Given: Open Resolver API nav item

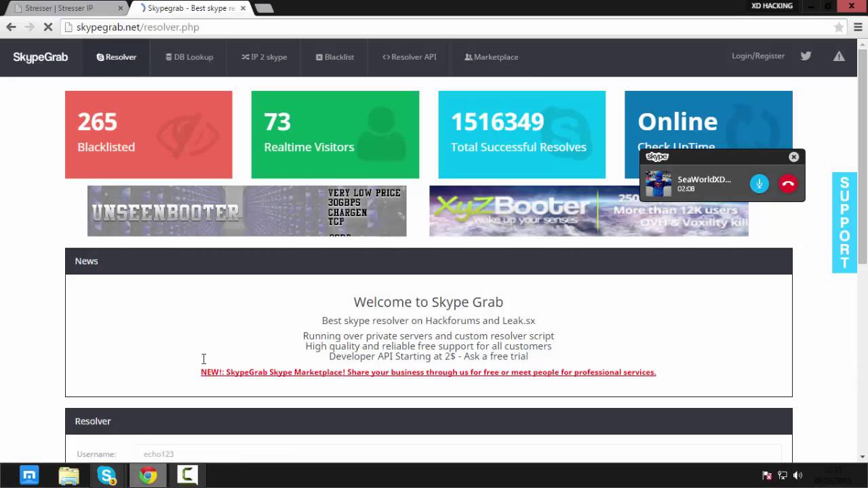Looking at the screenshot, I should click(410, 57).
